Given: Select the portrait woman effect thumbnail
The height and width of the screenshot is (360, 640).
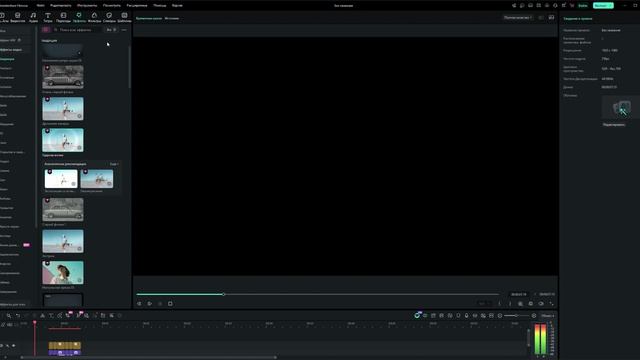Looking at the screenshot, I should tap(63, 272).
